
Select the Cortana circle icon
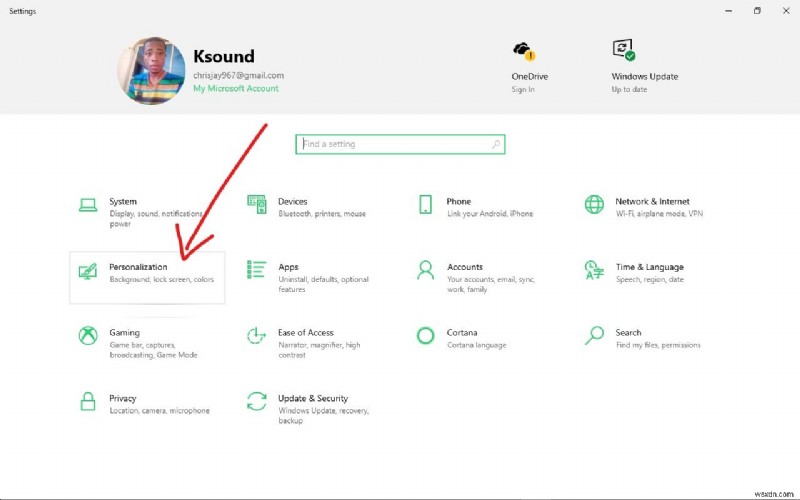426,336
